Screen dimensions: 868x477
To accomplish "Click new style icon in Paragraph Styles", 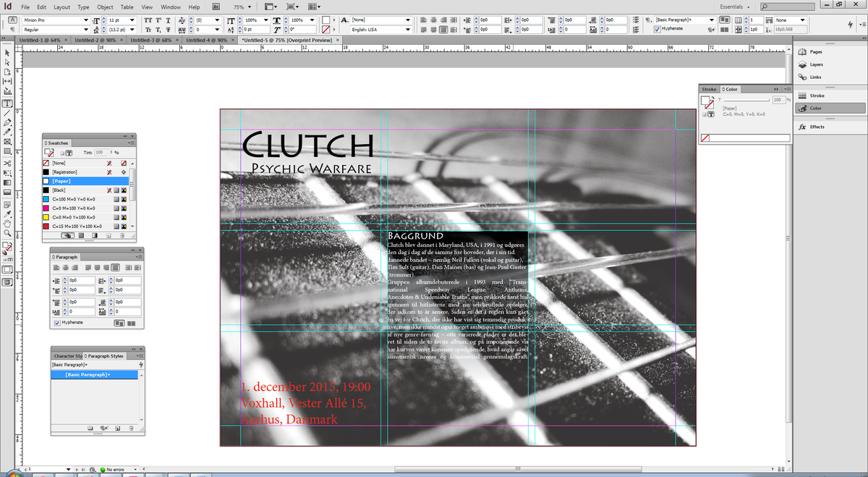I will point(117,429).
